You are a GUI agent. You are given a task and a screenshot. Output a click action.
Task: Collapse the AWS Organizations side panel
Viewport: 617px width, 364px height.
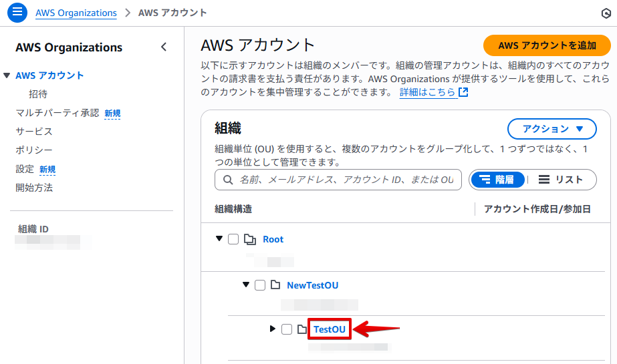164,47
